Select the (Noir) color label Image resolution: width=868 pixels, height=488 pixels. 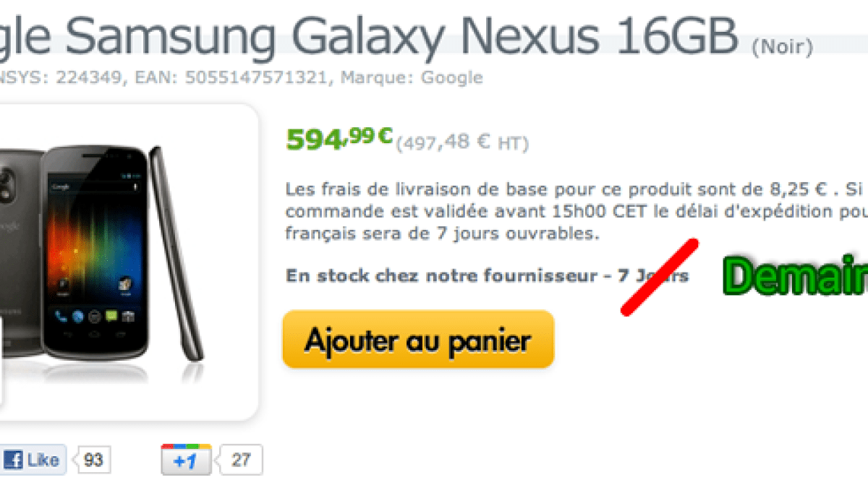click(x=782, y=48)
